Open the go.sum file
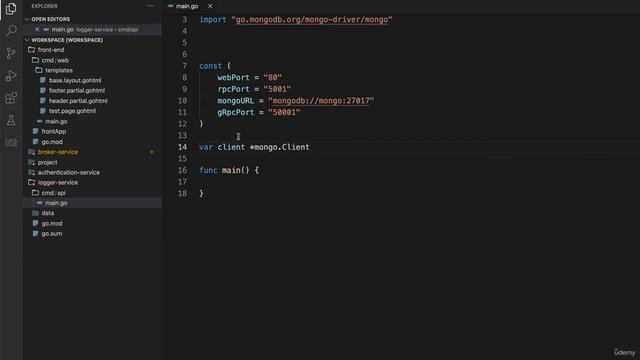 (x=51, y=233)
